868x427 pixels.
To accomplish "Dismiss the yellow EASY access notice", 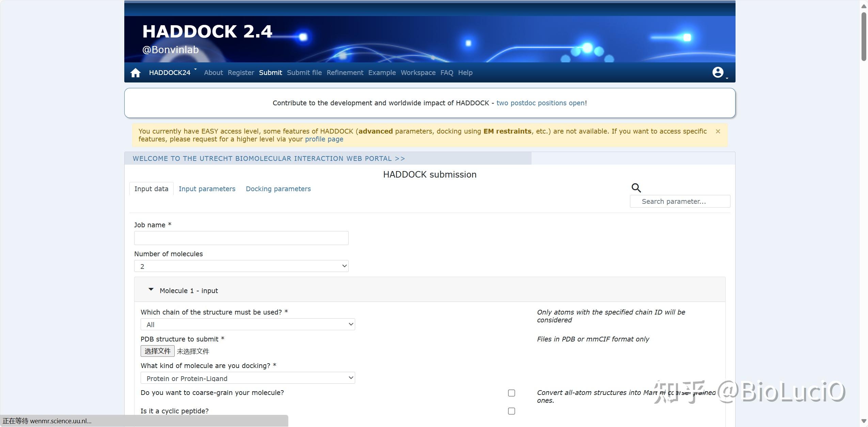I will click(x=718, y=132).
